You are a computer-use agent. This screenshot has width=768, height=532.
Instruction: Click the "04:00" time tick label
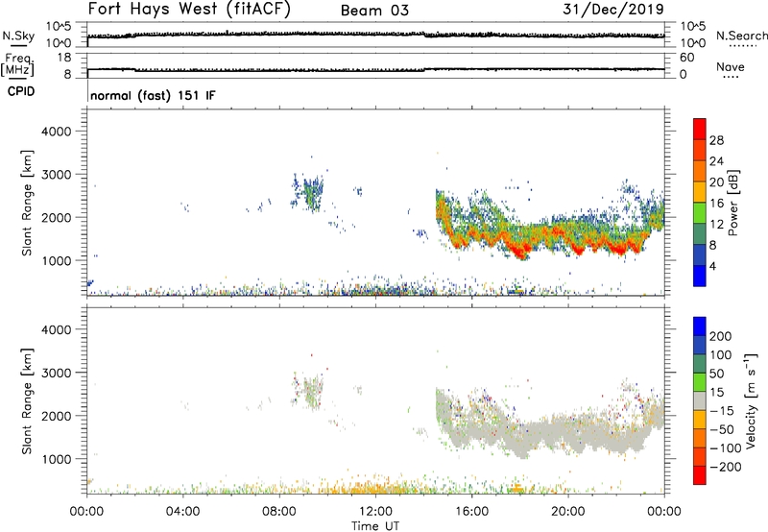click(182, 512)
